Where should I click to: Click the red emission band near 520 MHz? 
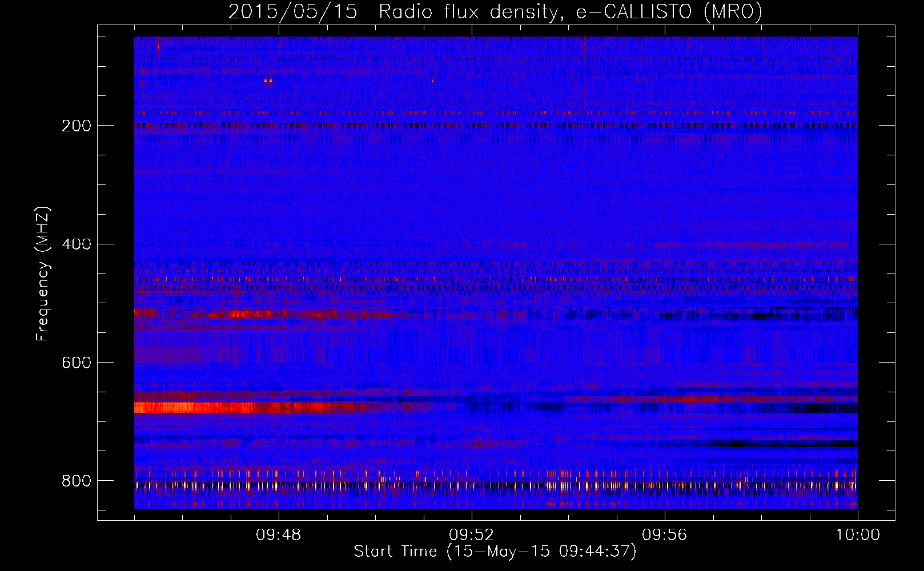(263, 313)
